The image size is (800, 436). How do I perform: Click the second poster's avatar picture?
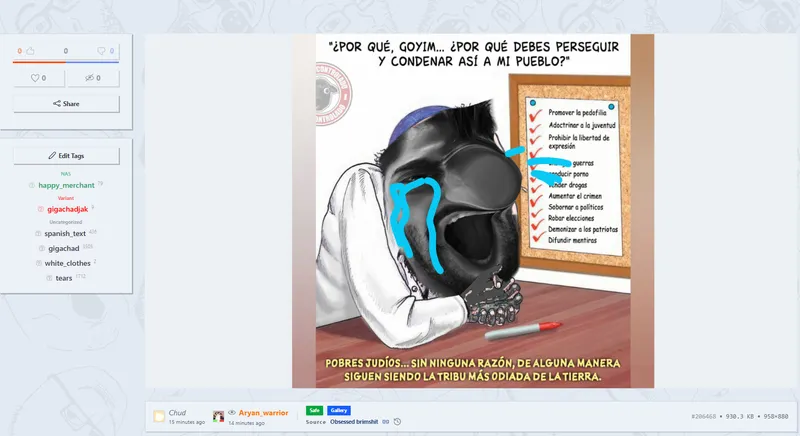point(218,416)
